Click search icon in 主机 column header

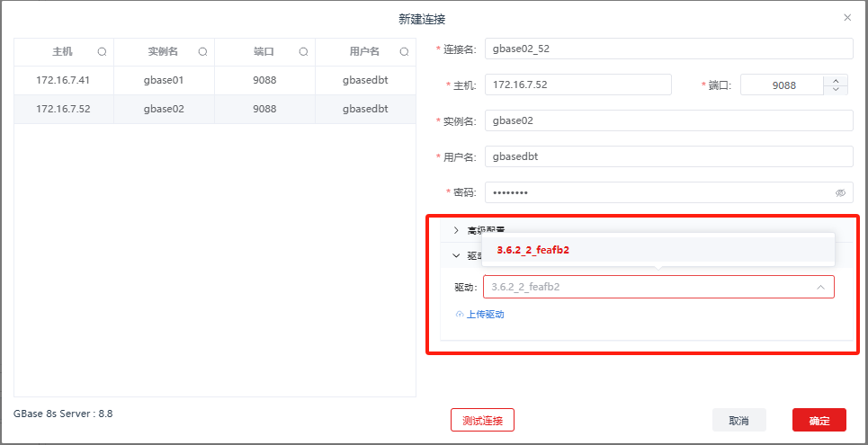point(102,52)
